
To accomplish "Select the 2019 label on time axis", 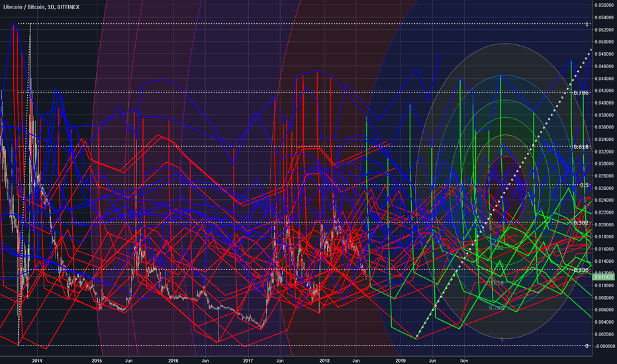I will click(400, 361).
